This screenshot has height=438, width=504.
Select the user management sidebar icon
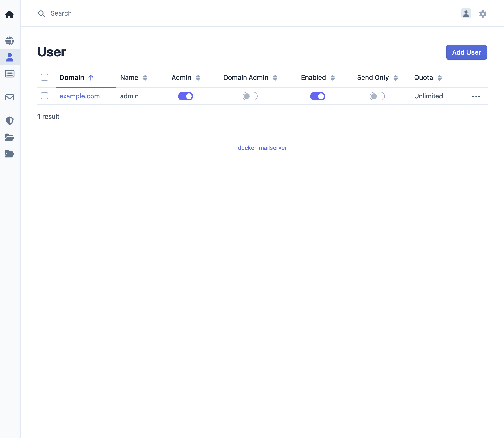[x=10, y=57]
